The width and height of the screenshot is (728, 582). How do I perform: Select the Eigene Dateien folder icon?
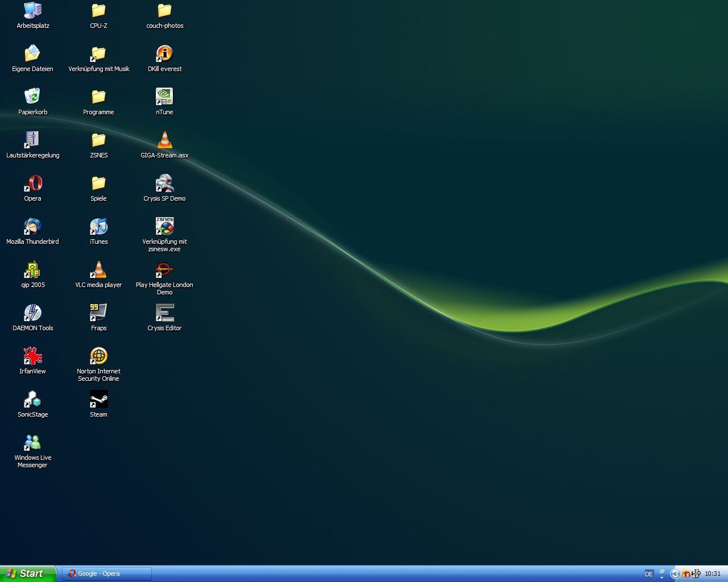click(32, 53)
